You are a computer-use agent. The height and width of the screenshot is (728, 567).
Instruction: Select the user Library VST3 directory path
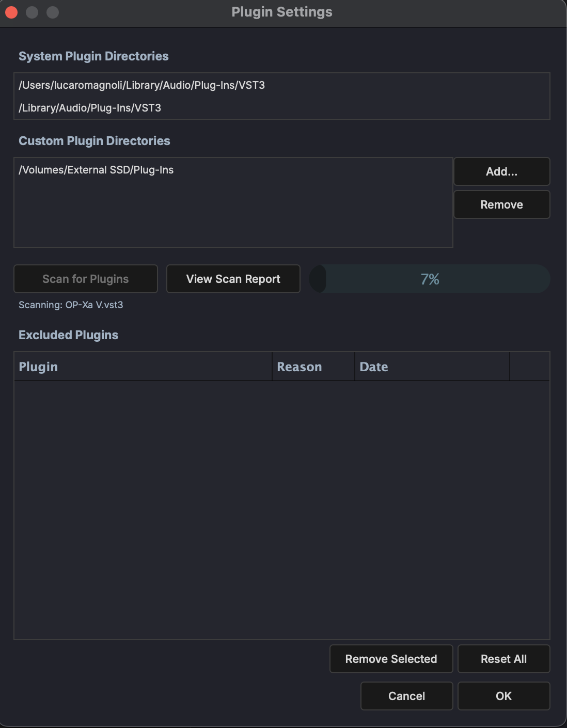[142, 85]
